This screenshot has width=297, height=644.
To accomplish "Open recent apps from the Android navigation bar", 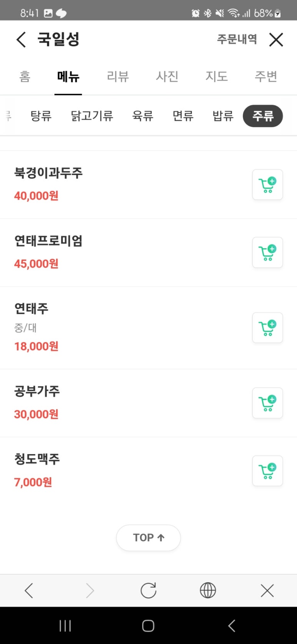I will (65, 626).
